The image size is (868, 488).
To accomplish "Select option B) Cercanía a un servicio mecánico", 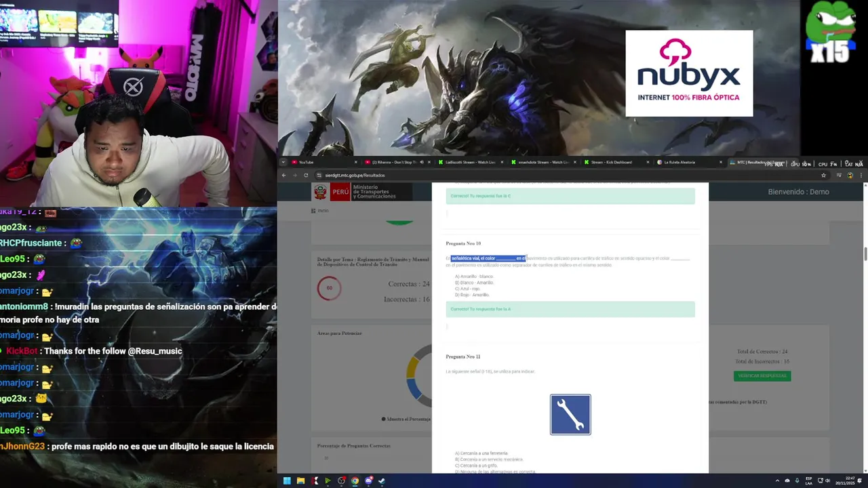I will pyautogui.click(x=489, y=460).
